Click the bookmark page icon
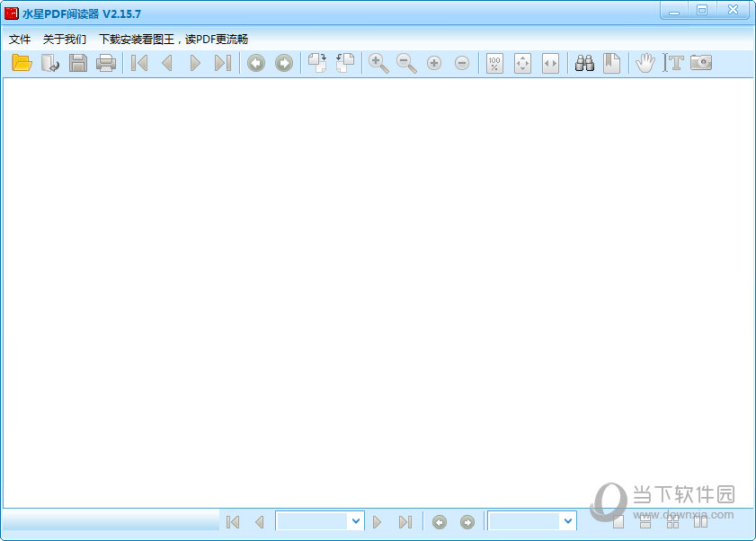The image size is (756, 541). click(612, 63)
